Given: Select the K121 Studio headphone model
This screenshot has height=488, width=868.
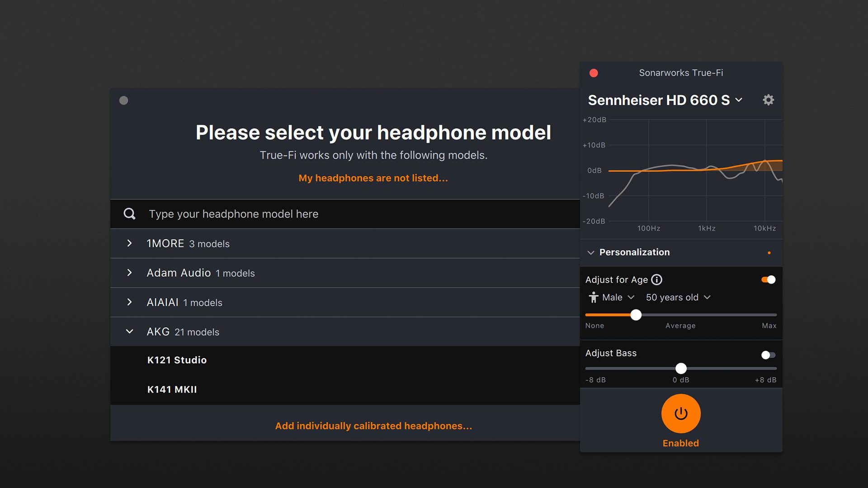Looking at the screenshot, I should click(x=177, y=360).
